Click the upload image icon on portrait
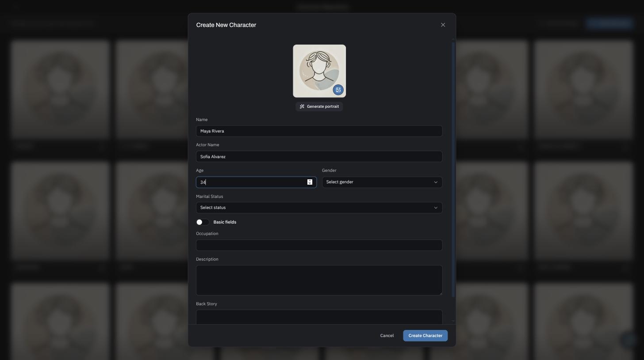This screenshot has width=644, height=360. pyautogui.click(x=338, y=90)
